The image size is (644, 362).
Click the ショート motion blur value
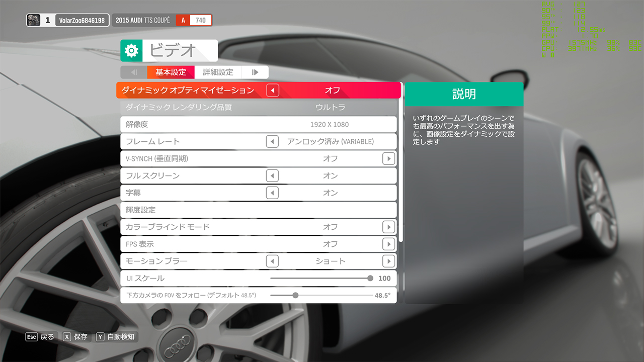tap(331, 261)
